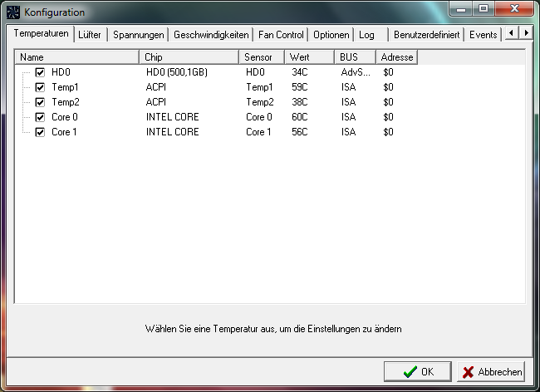Image resolution: width=540 pixels, height=392 pixels.
Task: Uncheck the Temp2 sensor checkbox
Action: [40, 102]
